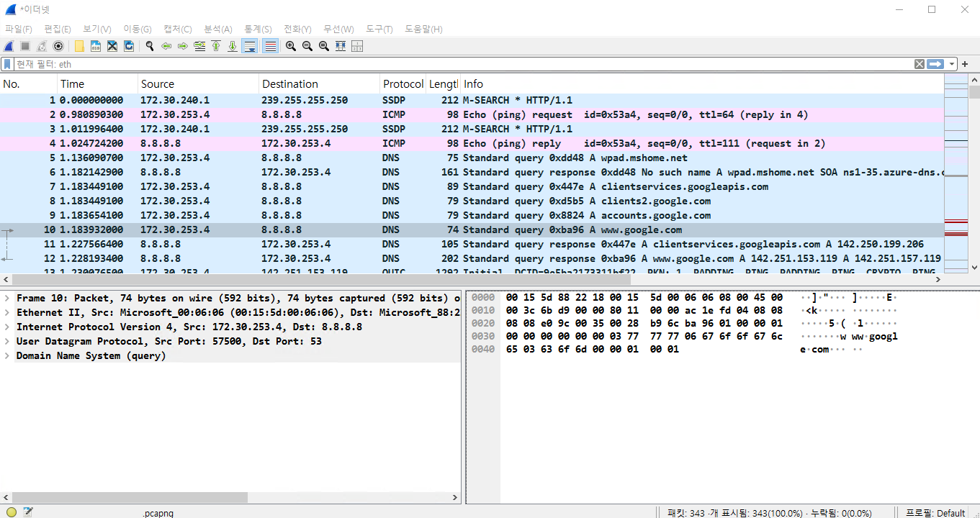Viewport: 980px width, 518px height.
Task: Expand User Datagram Protocol details
Action: (7, 341)
